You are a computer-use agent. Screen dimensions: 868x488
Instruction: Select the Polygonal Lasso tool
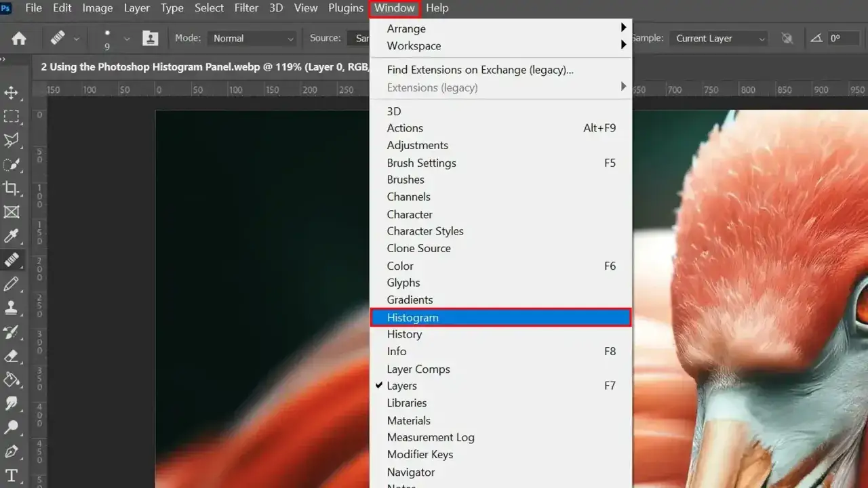coord(12,140)
